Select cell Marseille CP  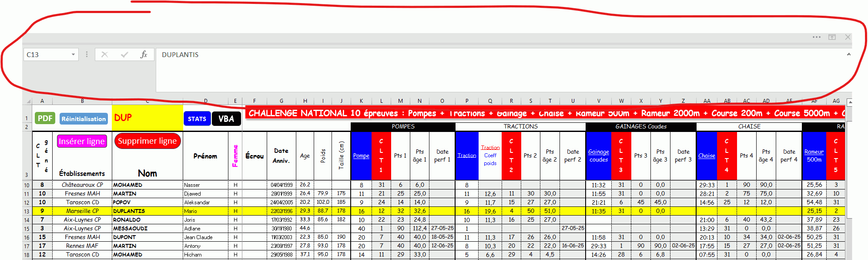tap(82, 211)
